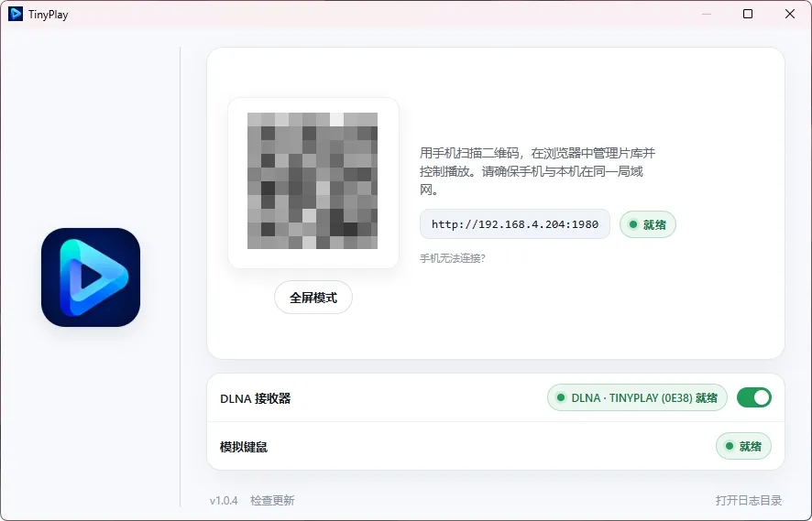The width and height of the screenshot is (812, 521).
Task: Click the v1.0.4 version label
Action: (x=224, y=500)
